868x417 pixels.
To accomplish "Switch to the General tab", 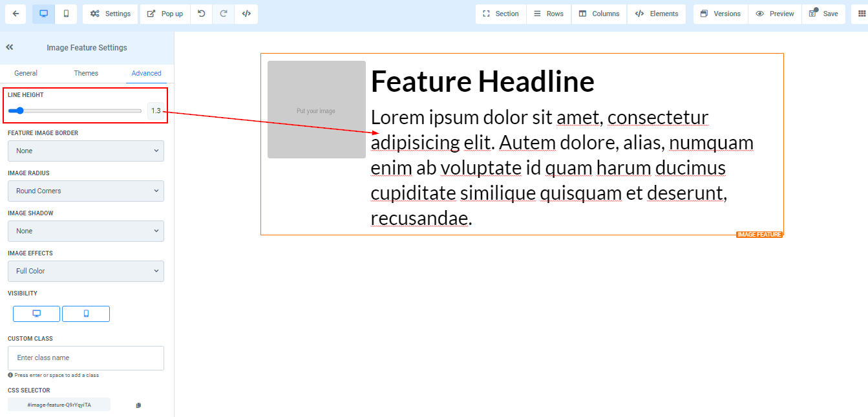I will point(26,73).
